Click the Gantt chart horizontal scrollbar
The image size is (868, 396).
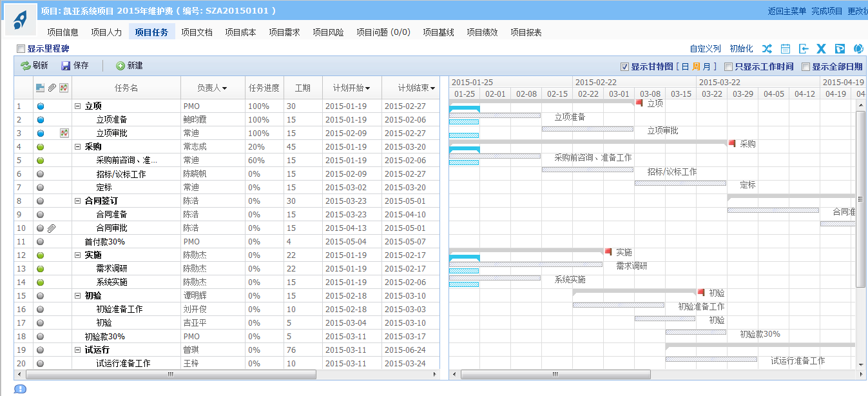(x=555, y=374)
